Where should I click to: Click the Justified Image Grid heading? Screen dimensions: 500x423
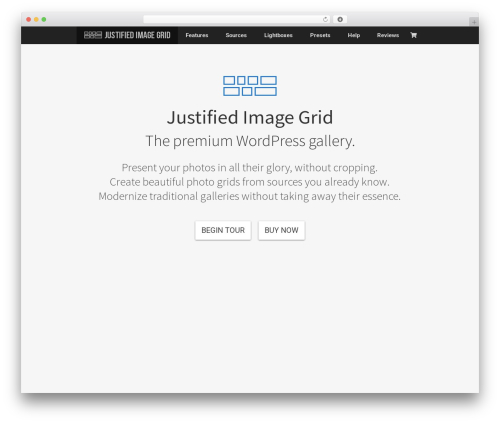click(x=250, y=118)
